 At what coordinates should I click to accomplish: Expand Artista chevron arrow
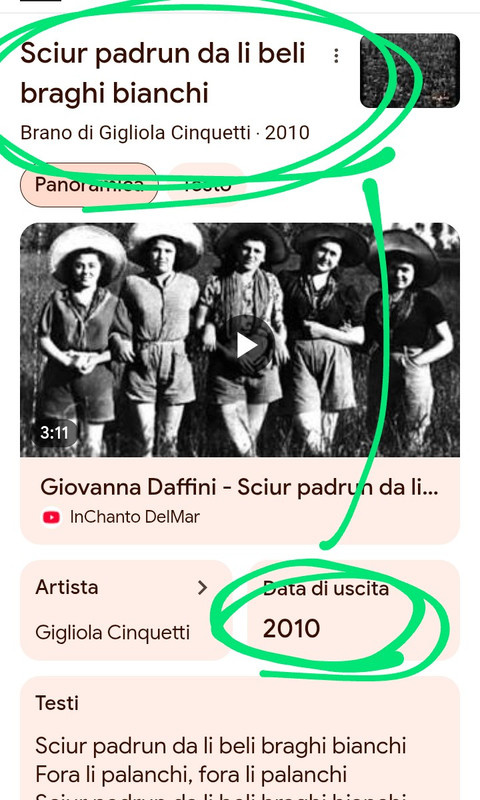pyautogui.click(x=203, y=588)
